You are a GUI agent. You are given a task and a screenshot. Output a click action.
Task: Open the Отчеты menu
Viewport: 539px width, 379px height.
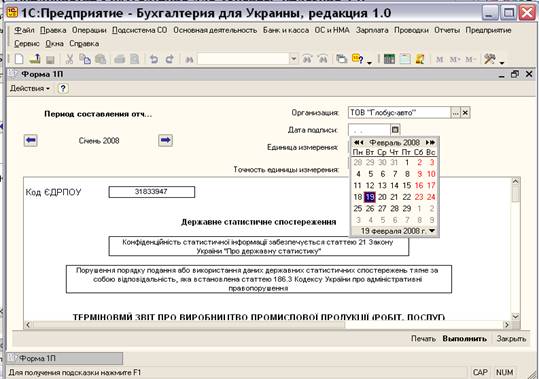[447, 30]
